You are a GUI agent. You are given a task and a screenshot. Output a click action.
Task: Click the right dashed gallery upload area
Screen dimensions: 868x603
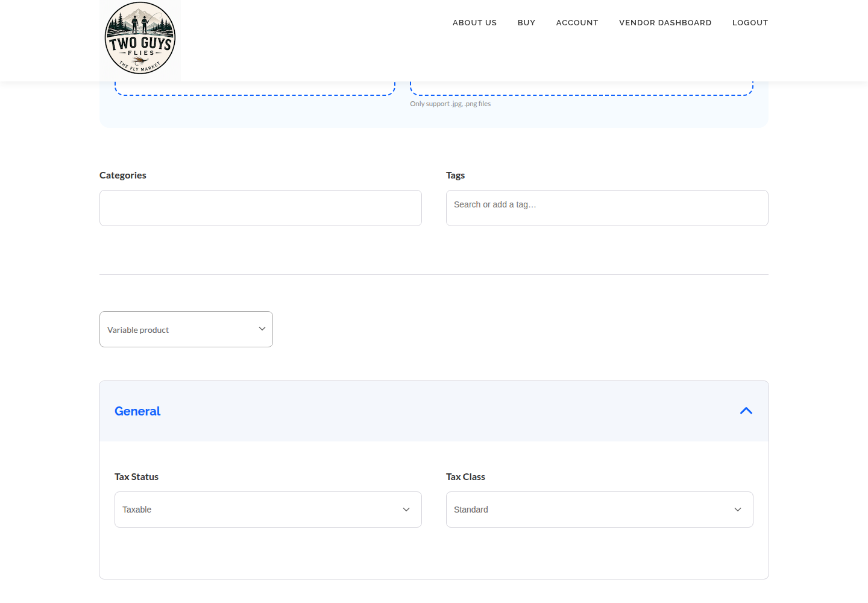pos(582,89)
